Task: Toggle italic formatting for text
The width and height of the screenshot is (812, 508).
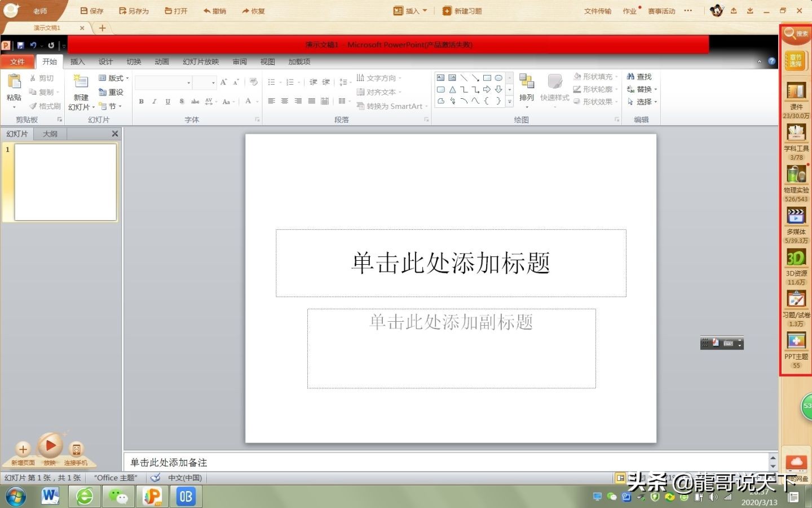Action: click(154, 102)
